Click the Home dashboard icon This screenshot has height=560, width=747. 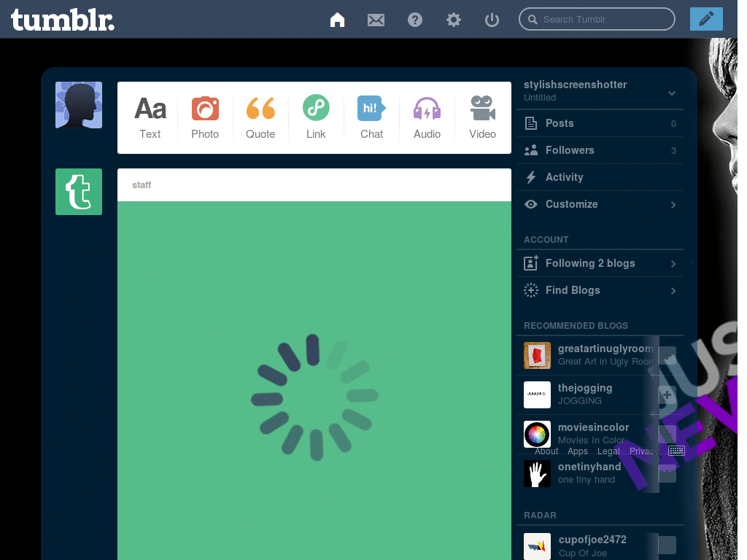(x=337, y=20)
